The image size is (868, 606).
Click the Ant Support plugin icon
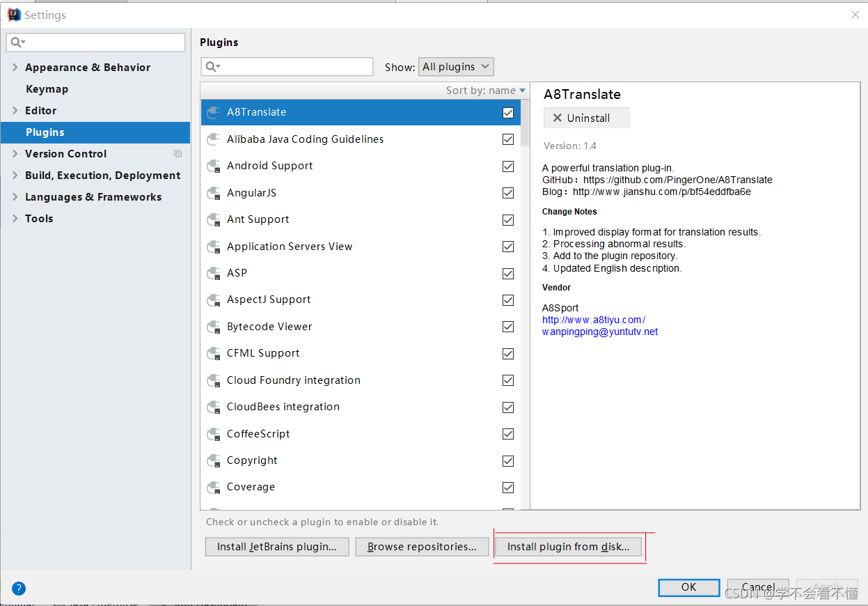(214, 220)
